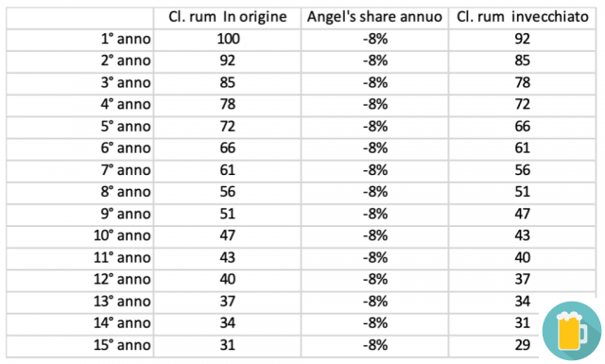Select the 'Angel's share annuo' header cell
This screenshot has width=605, height=364.
pyautogui.click(x=374, y=17)
